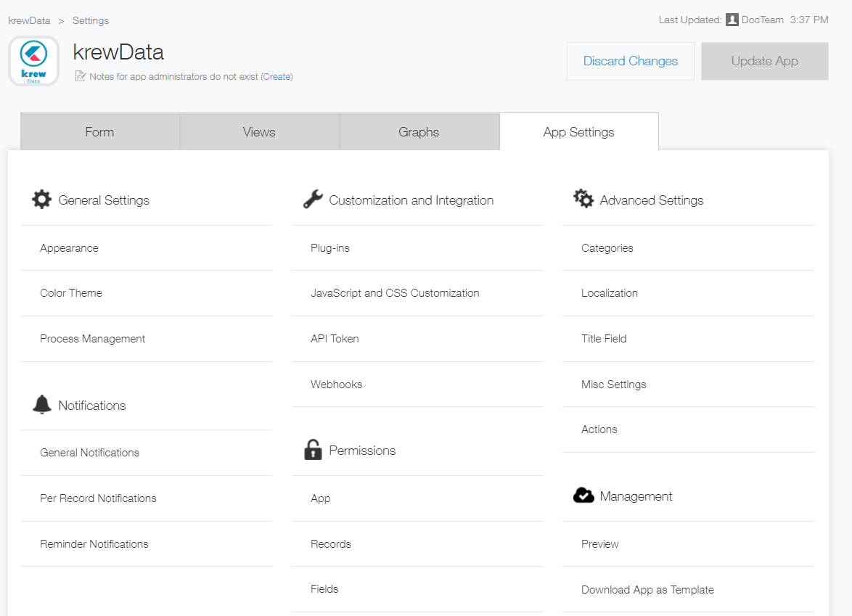The width and height of the screenshot is (852, 616).
Task: Click the Advanced Settings gears icon
Action: tap(583, 199)
